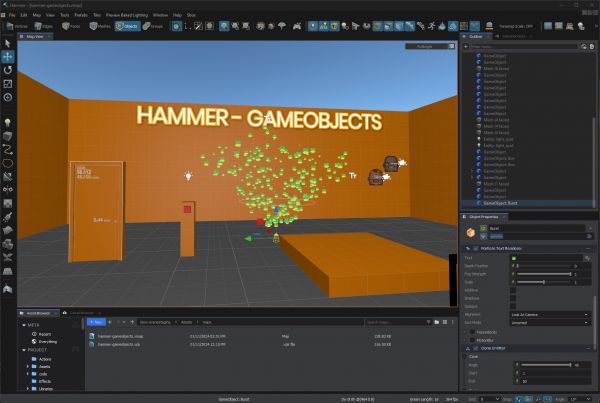Click the text edit icon beside Text field
The width and height of the screenshot is (600, 403).
(x=587, y=258)
